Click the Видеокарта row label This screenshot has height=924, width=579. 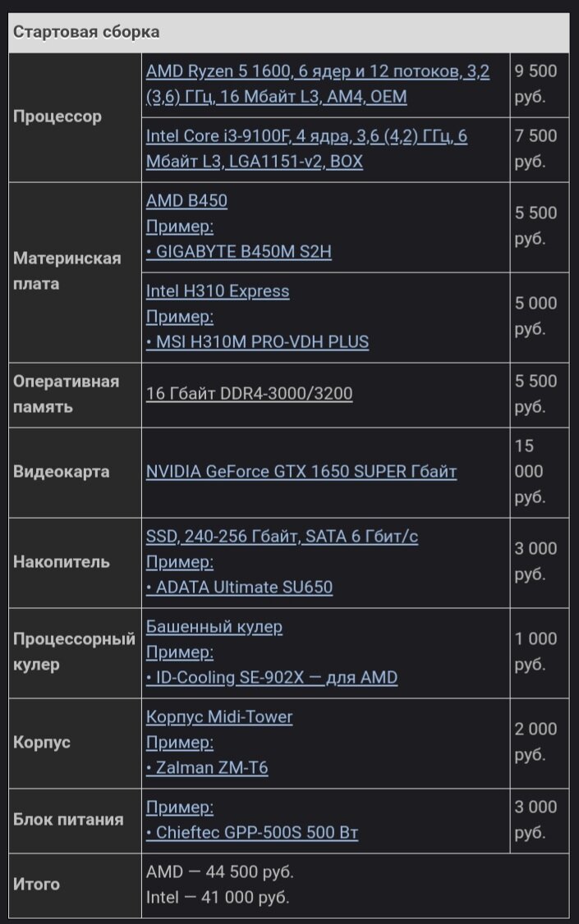(x=62, y=471)
